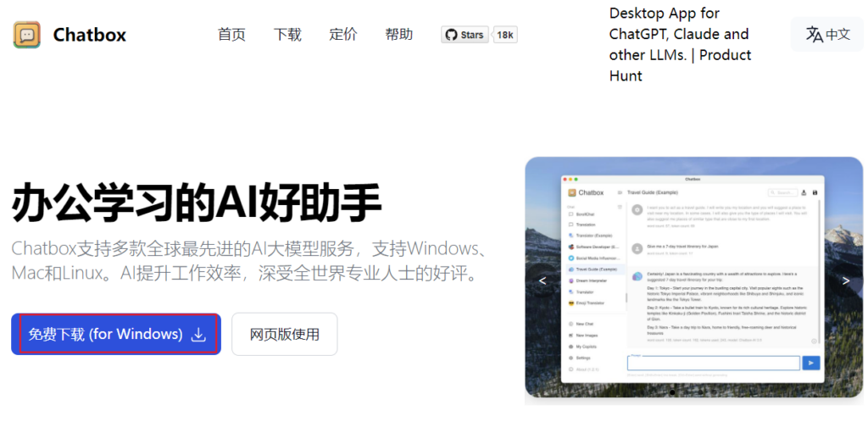Click the Travel Guide (Example) title in preview header
868x422 pixels.
coord(653,192)
